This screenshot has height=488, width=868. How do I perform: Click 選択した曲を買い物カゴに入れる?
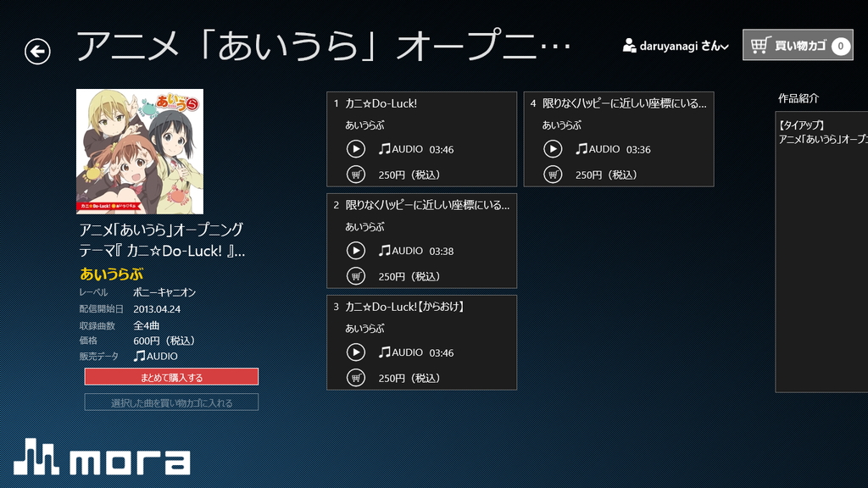[x=171, y=402]
